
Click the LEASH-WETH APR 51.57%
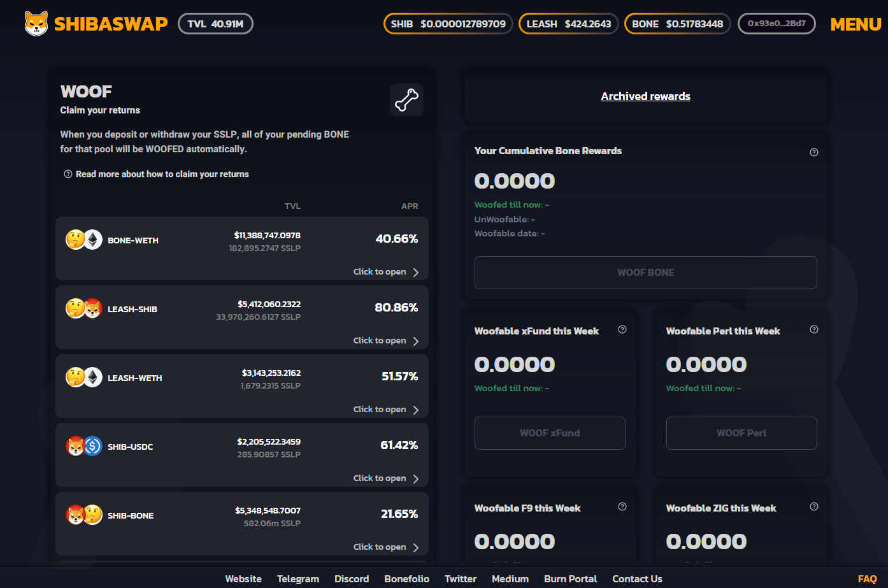tap(400, 376)
